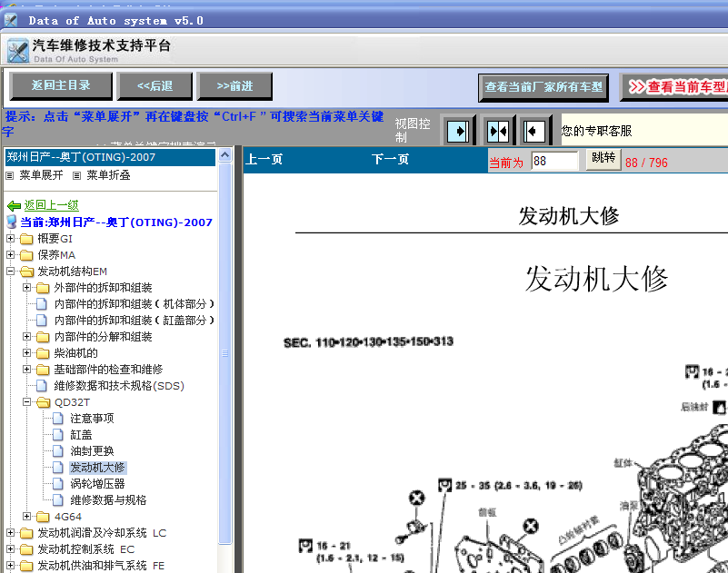Screen dimensions: 728x573
Task: Expand the 概要GI tree node
Action: pos(10,239)
